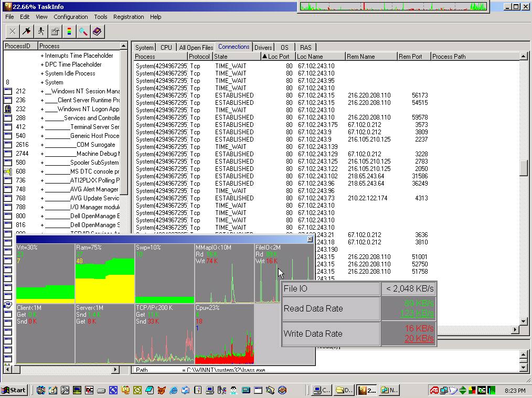Click the process list scroll-right arrow

click(x=115, y=369)
